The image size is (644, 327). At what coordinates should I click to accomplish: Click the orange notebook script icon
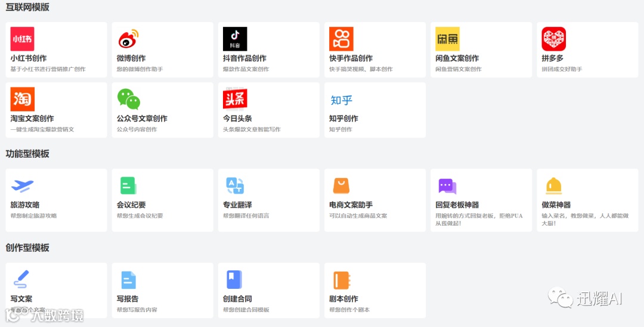pos(341,280)
